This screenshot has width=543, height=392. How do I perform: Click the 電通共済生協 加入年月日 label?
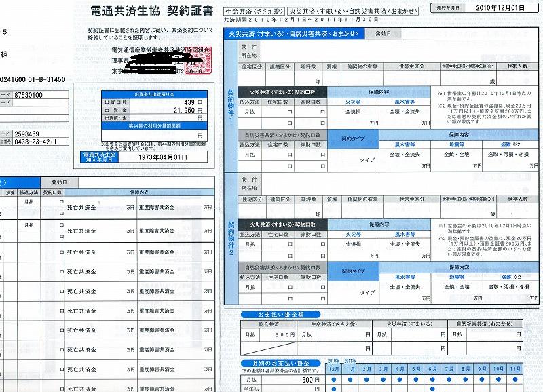(x=99, y=157)
